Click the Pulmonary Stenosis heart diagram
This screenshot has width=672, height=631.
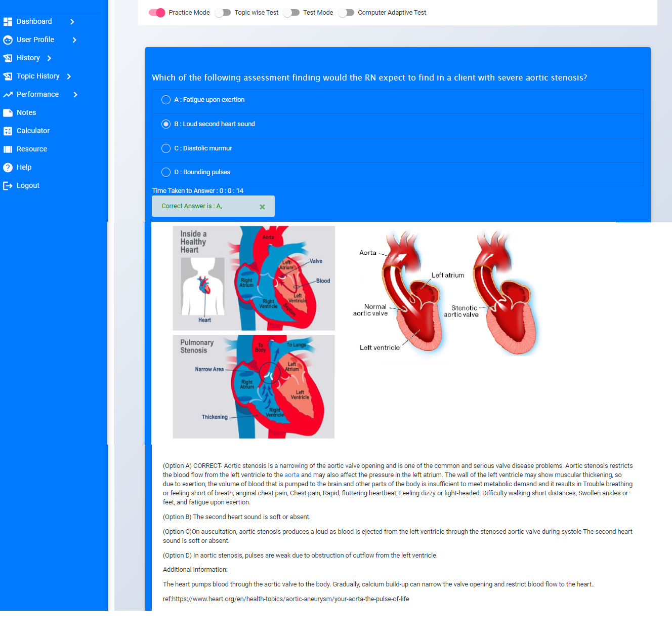click(254, 386)
